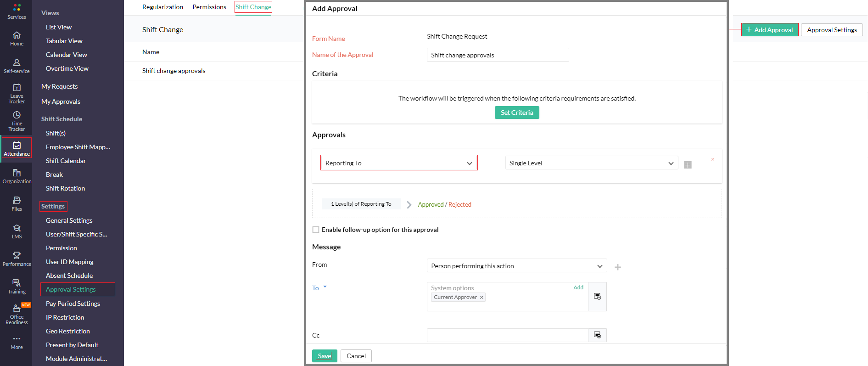The width and height of the screenshot is (868, 366).
Task: Remove the approval row with x
Action: [x=712, y=159]
